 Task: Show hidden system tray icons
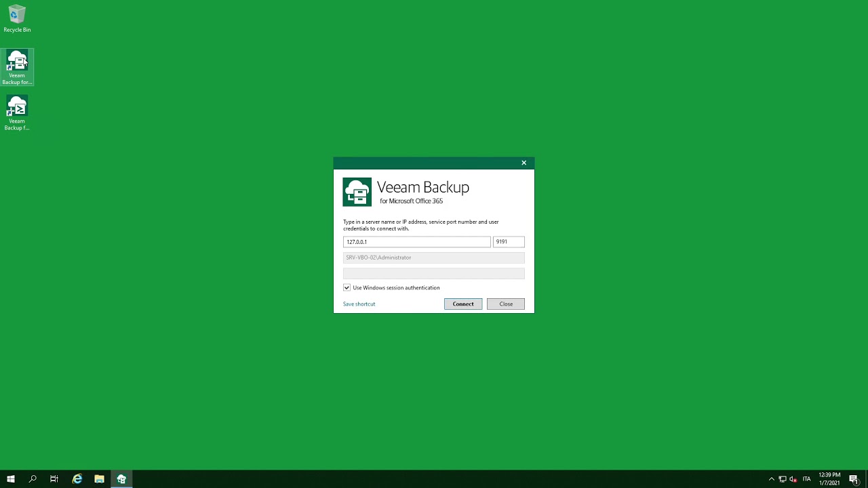[x=771, y=479]
